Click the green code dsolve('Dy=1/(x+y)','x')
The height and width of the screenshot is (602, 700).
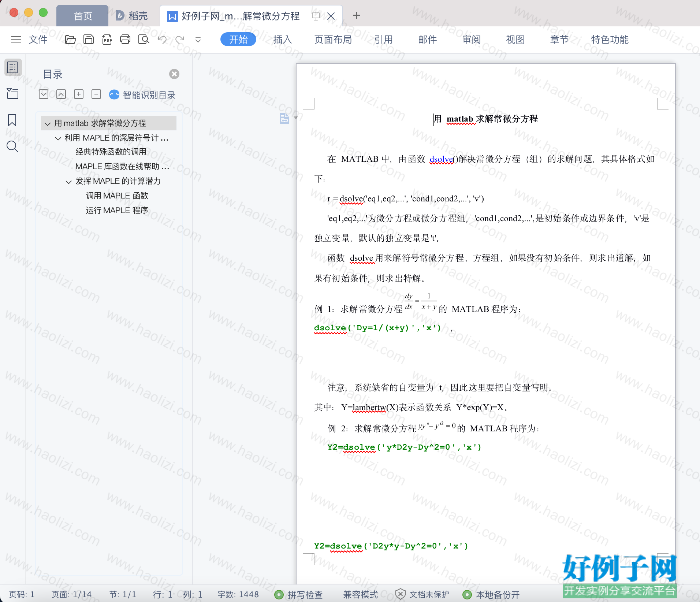coord(377,328)
